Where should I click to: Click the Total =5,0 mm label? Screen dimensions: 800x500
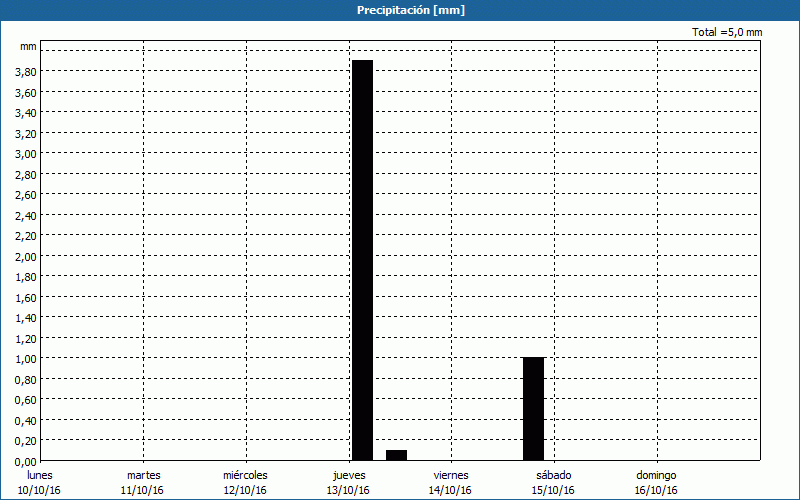tap(727, 33)
